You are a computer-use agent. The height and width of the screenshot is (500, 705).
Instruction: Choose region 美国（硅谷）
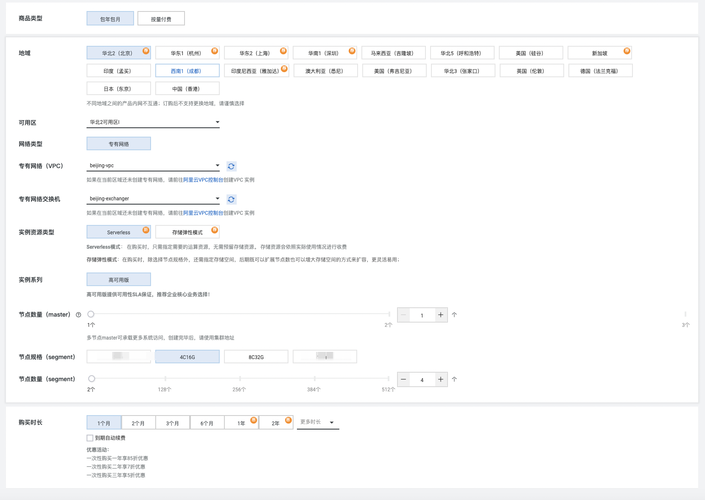point(531,53)
